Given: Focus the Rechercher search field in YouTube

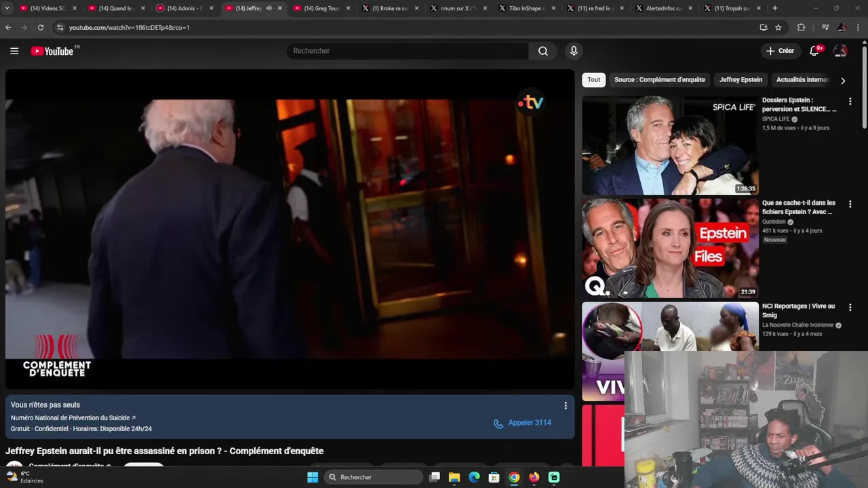Looking at the screenshot, I should pyautogui.click(x=408, y=51).
